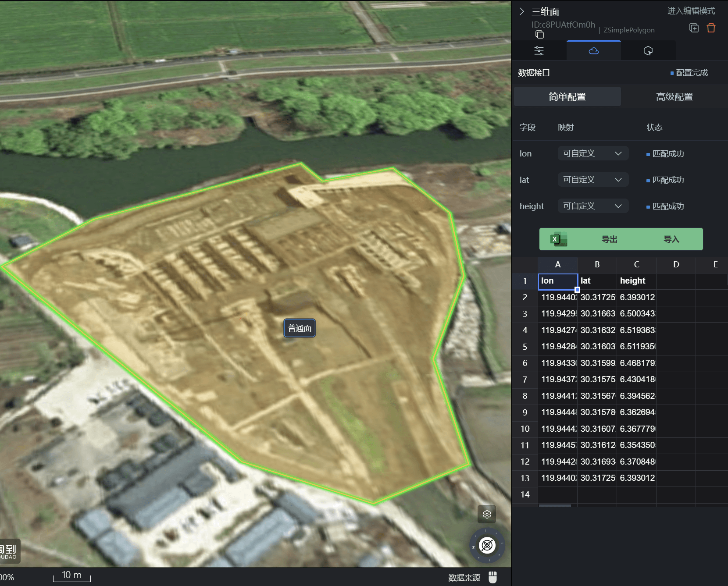Click cell A1 containing lon
The height and width of the screenshot is (586, 728).
[557, 281]
